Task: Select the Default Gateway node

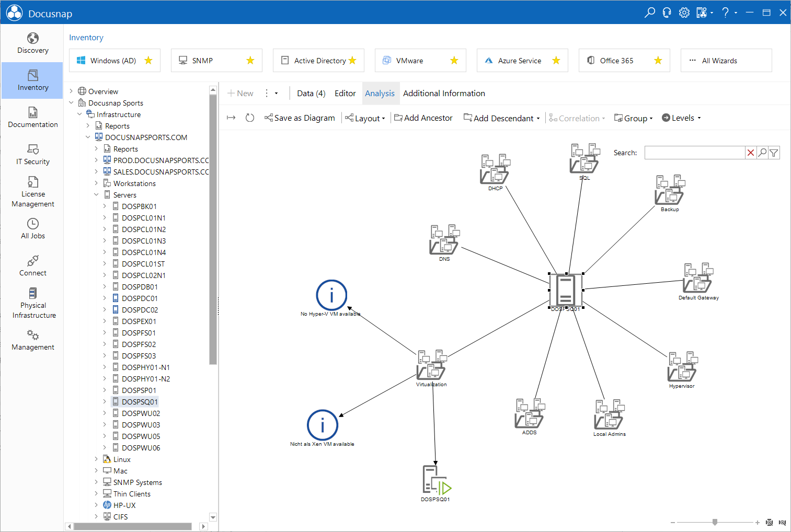Action: [x=698, y=281]
